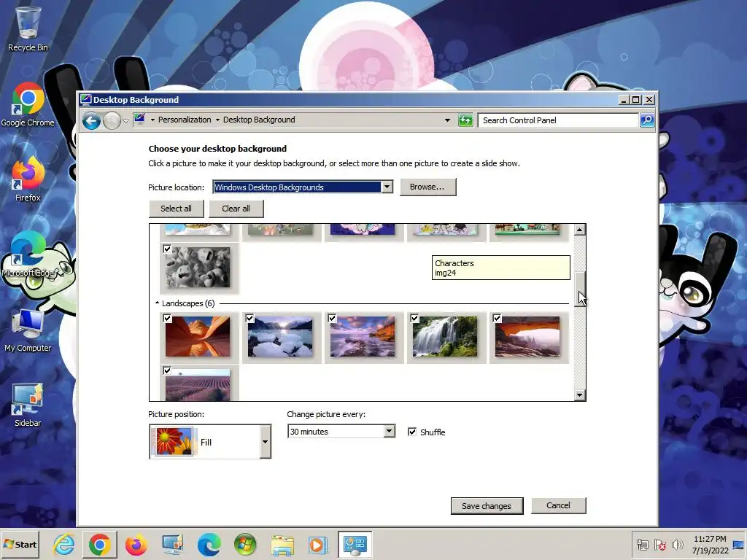
Task: Open the My Computer desktop icon
Action: coord(28,330)
